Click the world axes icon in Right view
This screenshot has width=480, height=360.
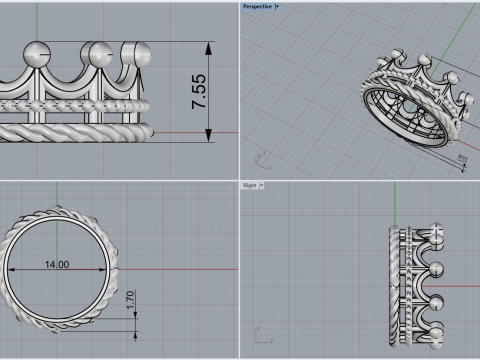point(264,335)
